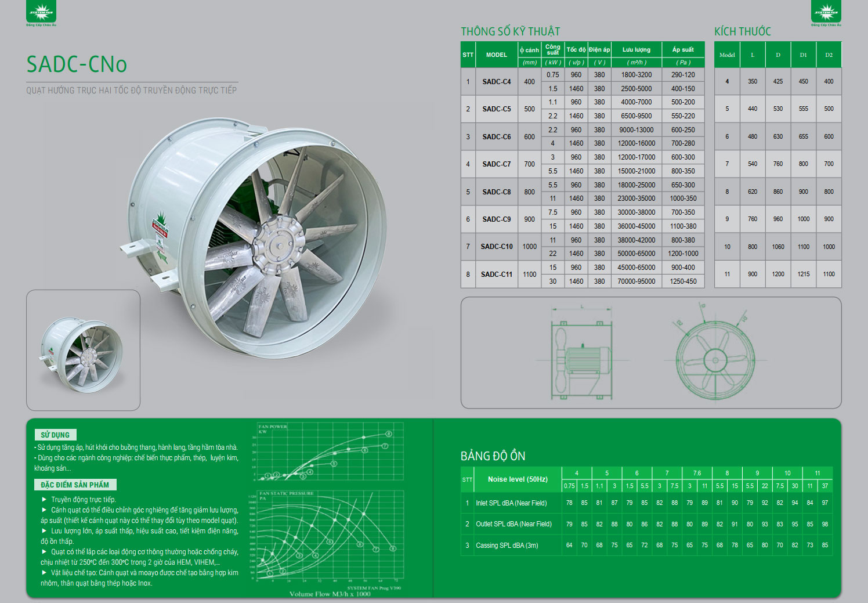The width and height of the screenshot is (868, 603).
Task: Click the SADC-C5 model cell
Action: [497, 109]
